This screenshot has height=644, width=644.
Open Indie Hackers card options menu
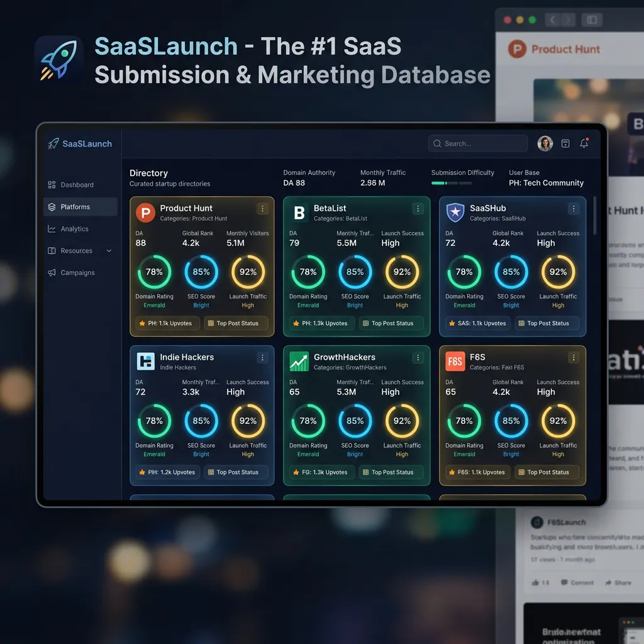pos(262,358)
